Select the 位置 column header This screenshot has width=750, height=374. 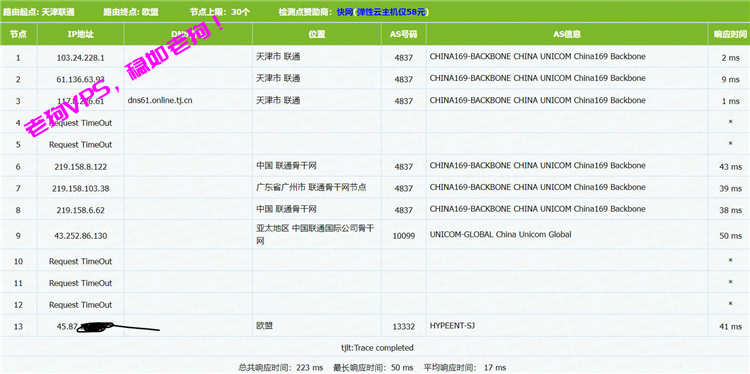click(317, 34)
